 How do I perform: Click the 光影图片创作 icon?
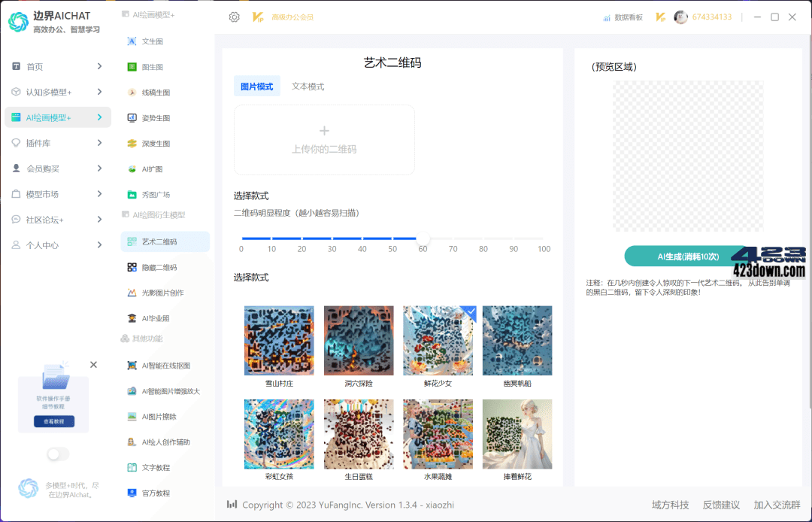tap(132, 293)
